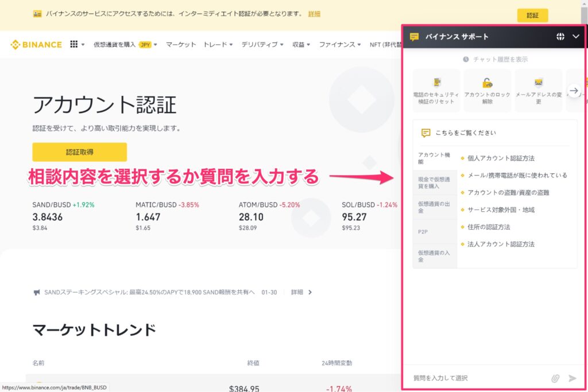Expand the デリバティブ dropdown menu
This screenshot has width=588, height=392.
pos(262,45)
